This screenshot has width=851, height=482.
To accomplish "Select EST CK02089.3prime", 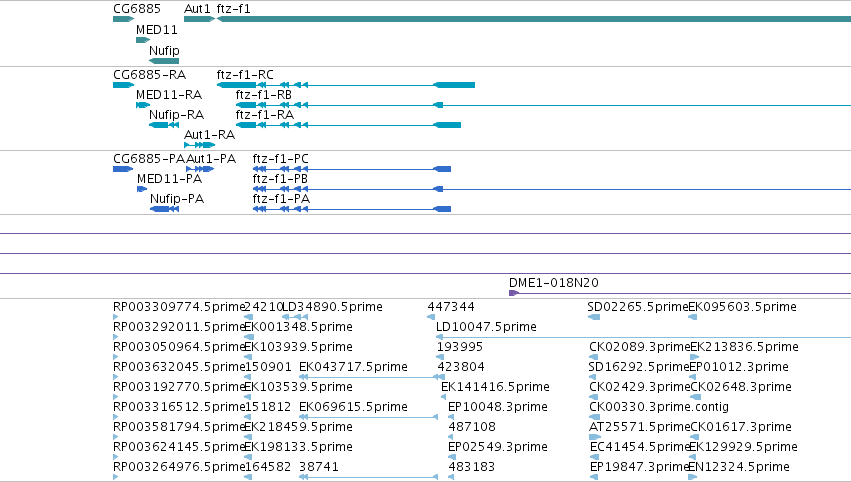I will [x=639, y=347].
